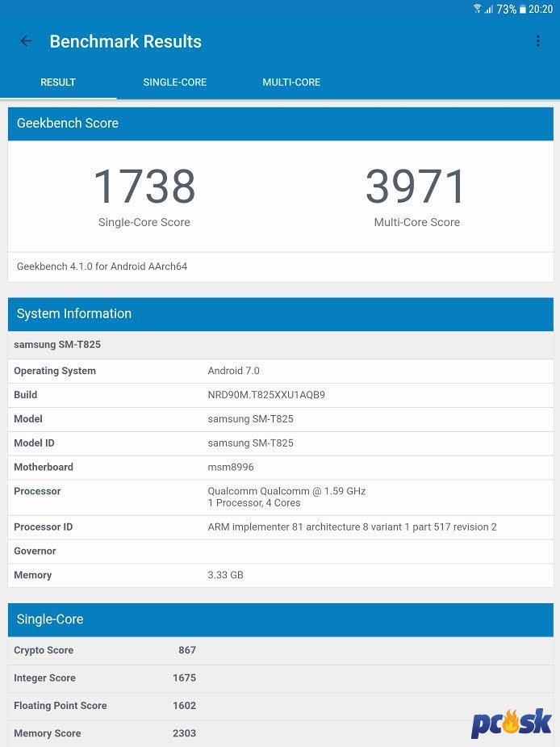Tap the back arrow icon

tap(27, 41)
